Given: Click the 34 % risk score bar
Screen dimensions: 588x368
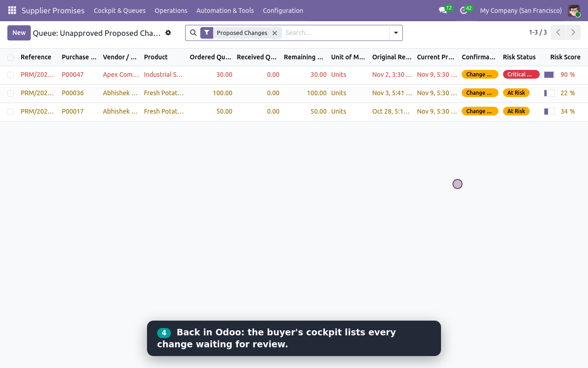Looking at the screenshot, I should (549, 111).
